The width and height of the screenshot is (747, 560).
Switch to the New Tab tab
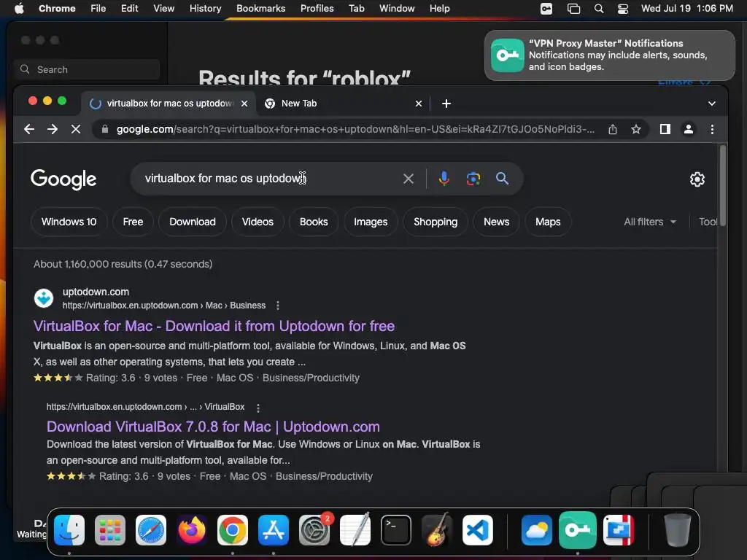[344, 104]
